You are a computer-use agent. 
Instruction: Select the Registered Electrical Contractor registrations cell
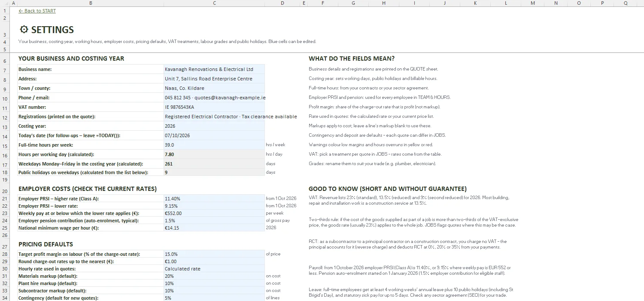pyautogui.click(x=214, y=117)
